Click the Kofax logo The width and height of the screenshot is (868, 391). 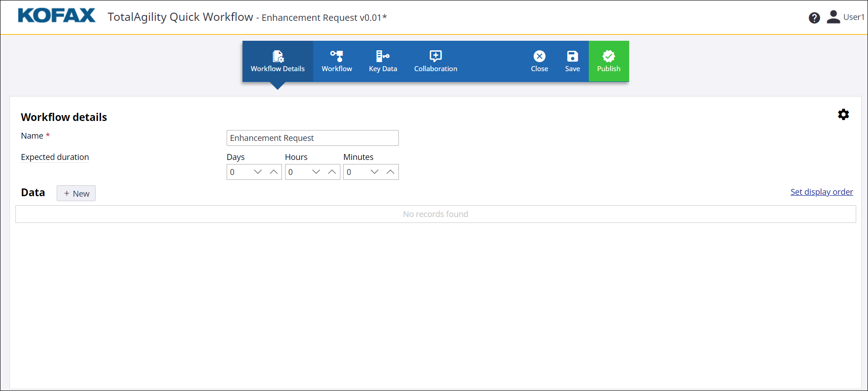pos(57,15)
